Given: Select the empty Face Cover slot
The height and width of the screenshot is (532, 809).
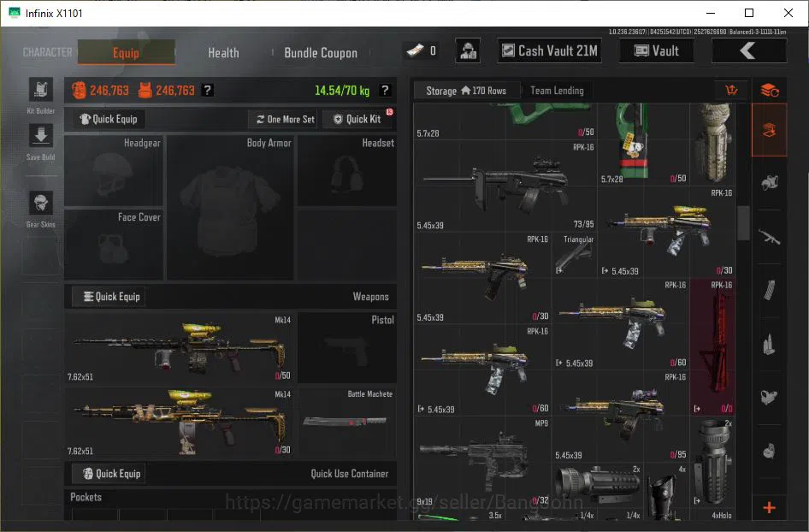Looking at the screenshot, I should coord(114,245).
